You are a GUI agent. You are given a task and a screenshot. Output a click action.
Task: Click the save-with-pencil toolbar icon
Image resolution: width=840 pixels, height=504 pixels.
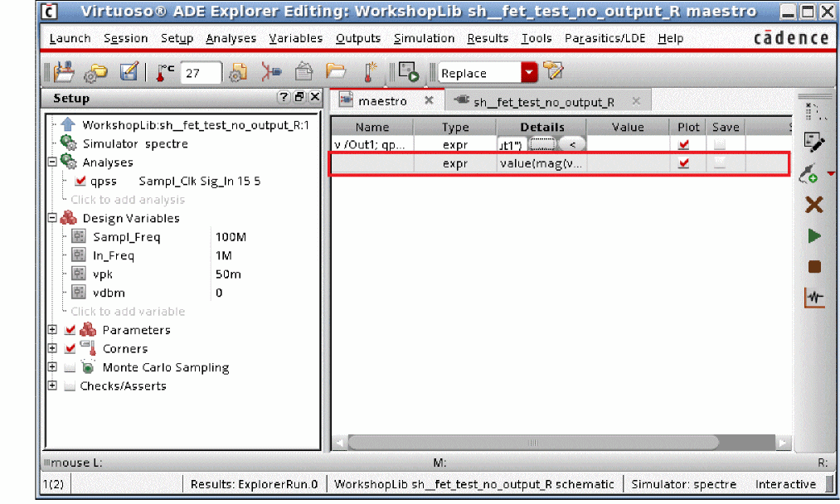tap(129, 72)
